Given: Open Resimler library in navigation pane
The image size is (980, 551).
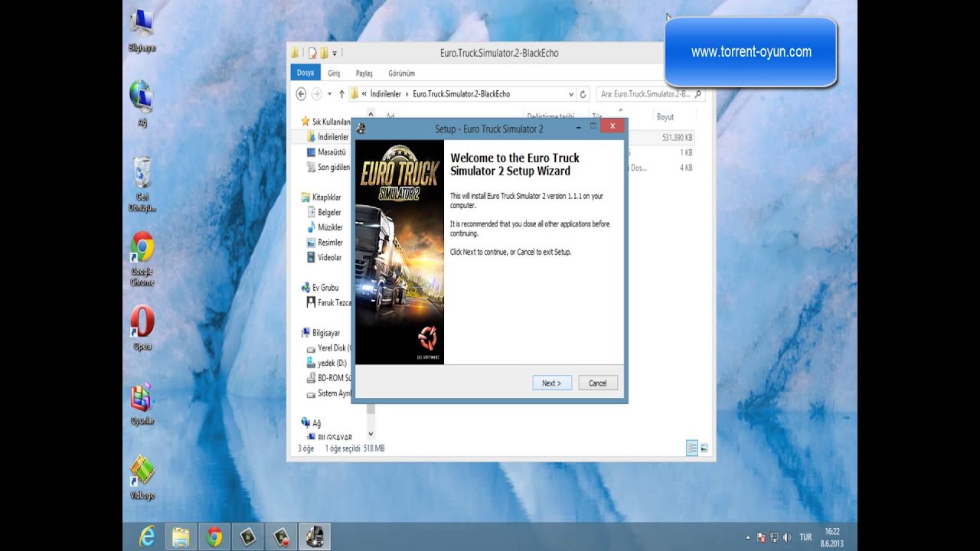Looking at the screenshot, I should pyautogui.click(x=325, y=243).
